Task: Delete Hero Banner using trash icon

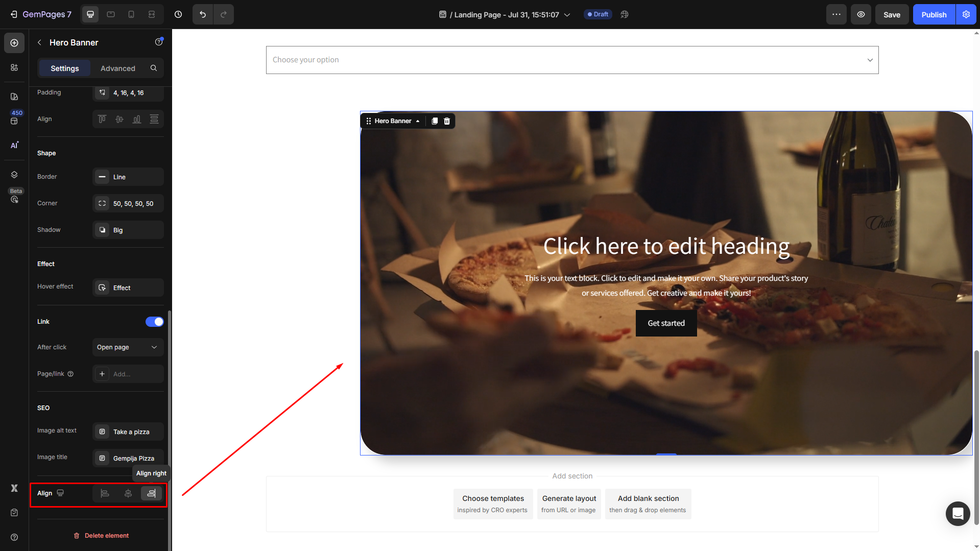Action: [x=447, y=121]
